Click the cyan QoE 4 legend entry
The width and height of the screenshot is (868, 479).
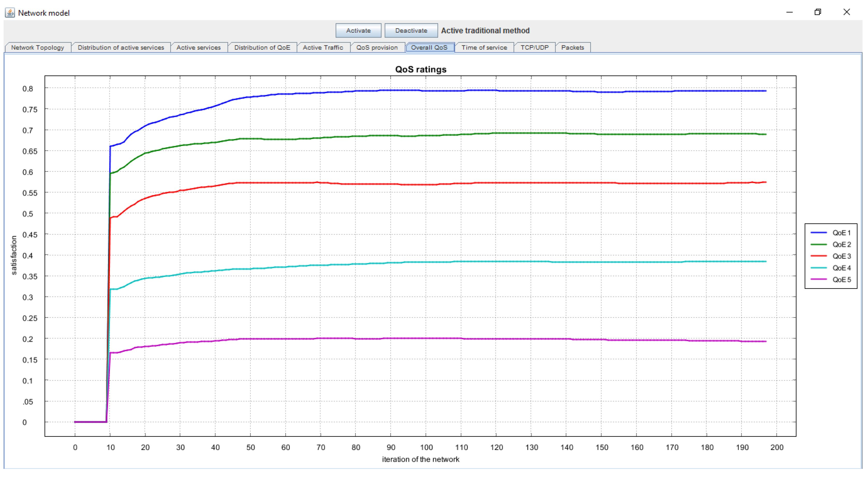830,268
